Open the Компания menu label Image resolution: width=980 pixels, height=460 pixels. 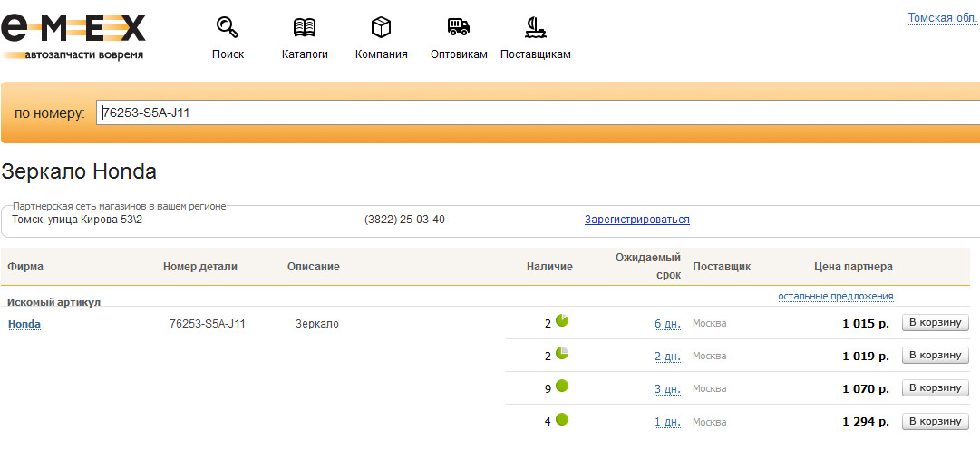point(382,54)
